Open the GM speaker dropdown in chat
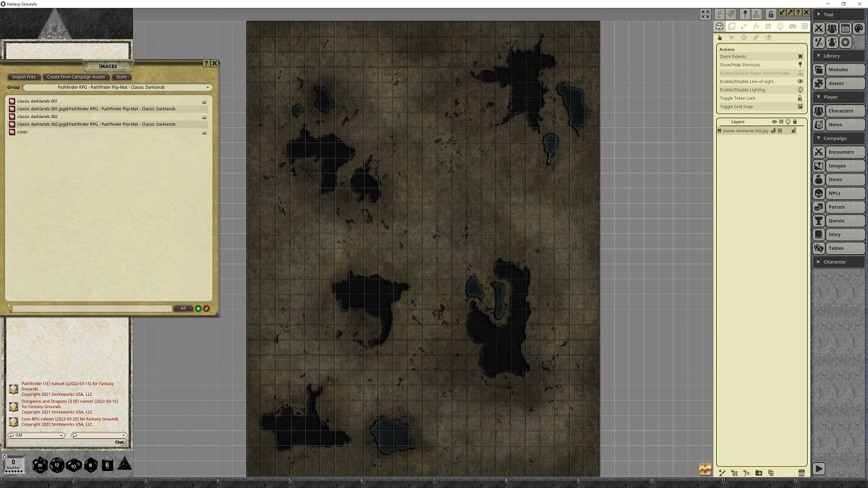This screenshot has width=868, height=488. pos(37,435)
